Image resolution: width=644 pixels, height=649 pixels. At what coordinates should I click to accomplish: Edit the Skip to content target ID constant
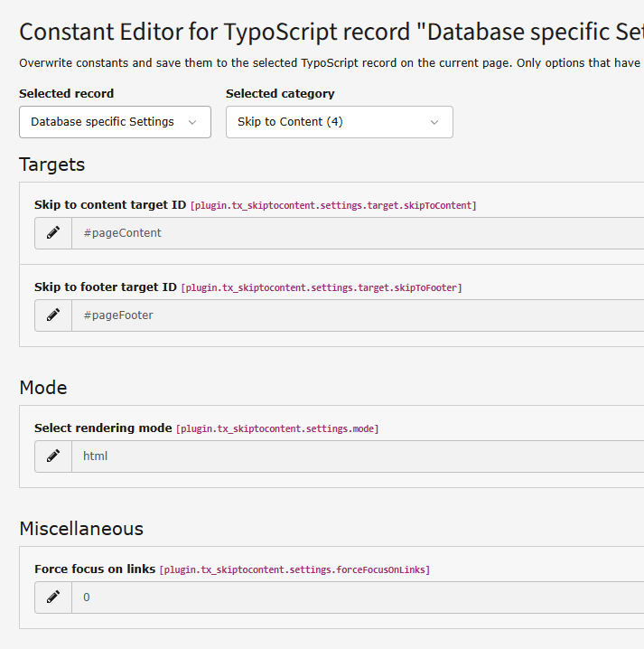(x=53, y=233)
